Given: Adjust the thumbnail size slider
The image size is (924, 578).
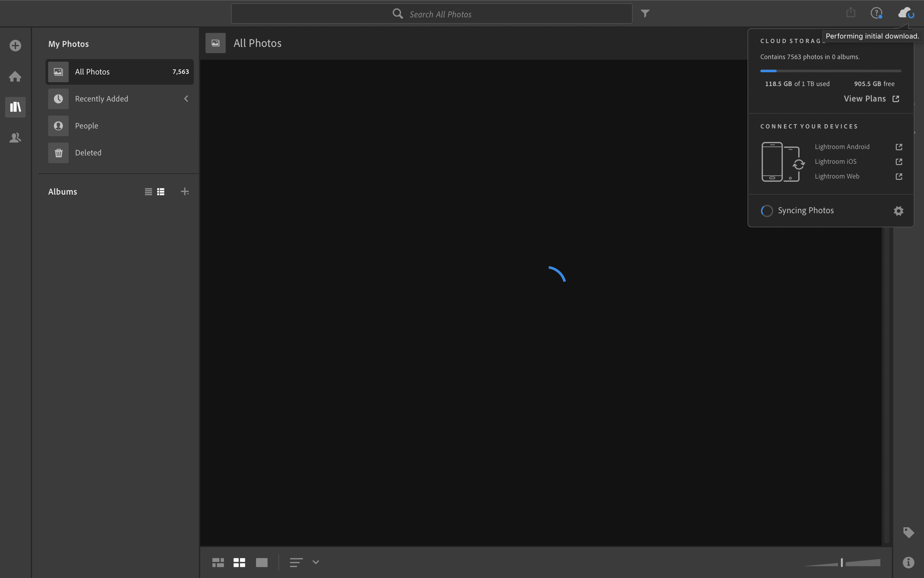Looking at the screenshot, I should coord(842,563).
